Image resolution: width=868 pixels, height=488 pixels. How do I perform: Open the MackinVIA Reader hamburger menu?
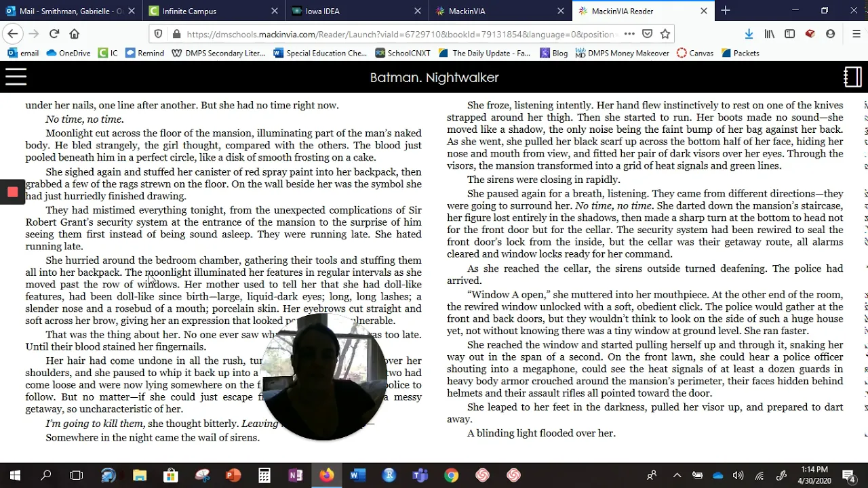pos(16,77)
